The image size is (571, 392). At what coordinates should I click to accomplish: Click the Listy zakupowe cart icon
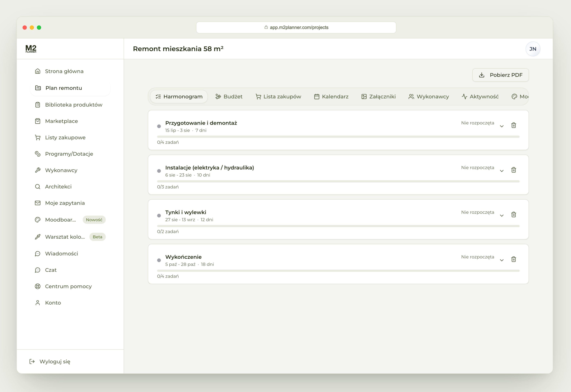pos(38,138)
